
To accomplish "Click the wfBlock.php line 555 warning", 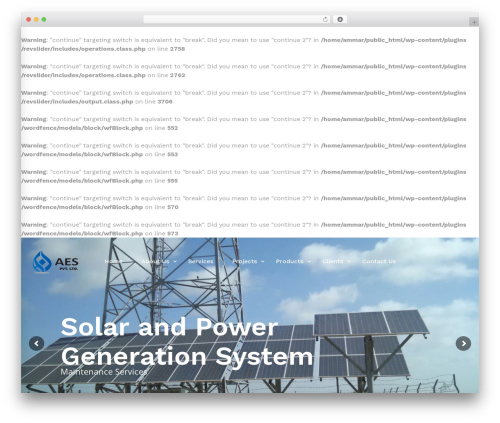I will [x=244, y=176].
